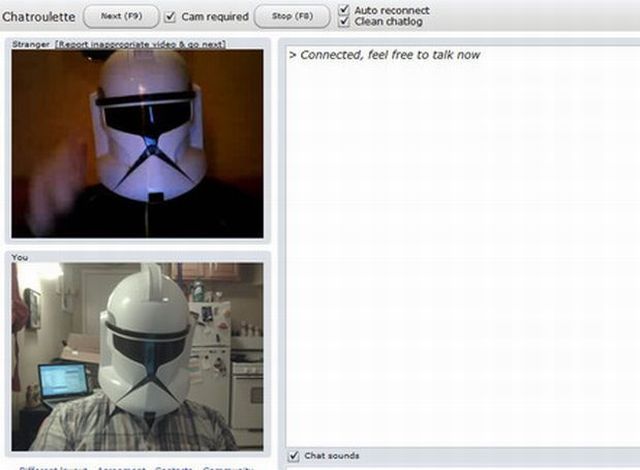Click your own webcam preview
640x470 pixels.
(138, 357)
